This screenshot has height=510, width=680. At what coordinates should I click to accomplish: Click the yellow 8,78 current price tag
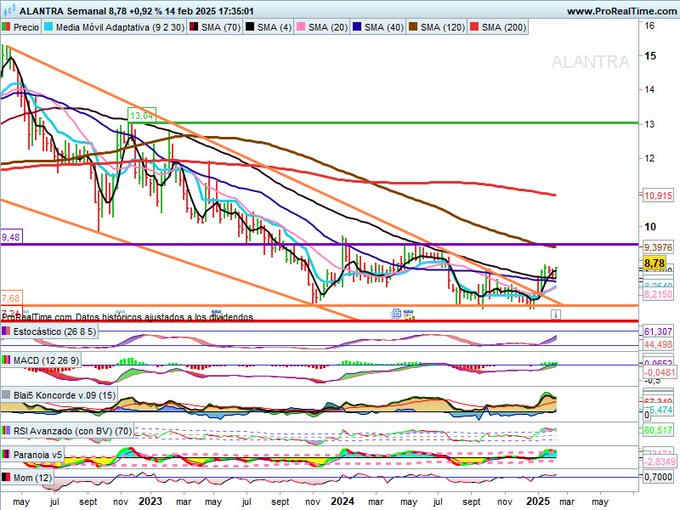coord(654,263)
